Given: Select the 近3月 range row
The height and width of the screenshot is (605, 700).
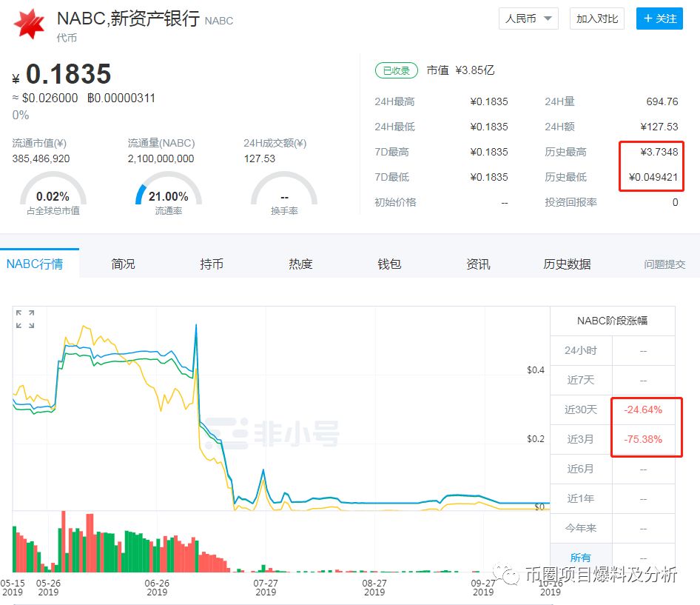Looking at the screenshot, I should [x=613, y=439].
